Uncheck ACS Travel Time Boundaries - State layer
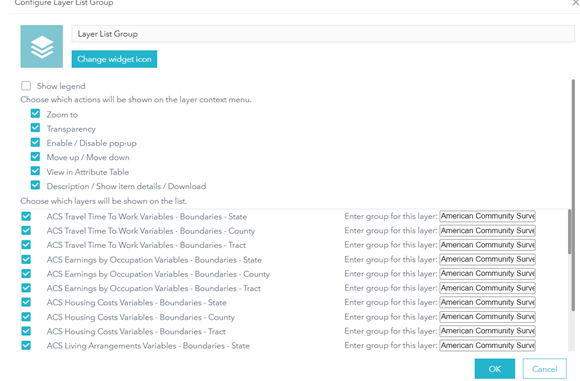The image size is (580, 381). click(x=26, y=216)
